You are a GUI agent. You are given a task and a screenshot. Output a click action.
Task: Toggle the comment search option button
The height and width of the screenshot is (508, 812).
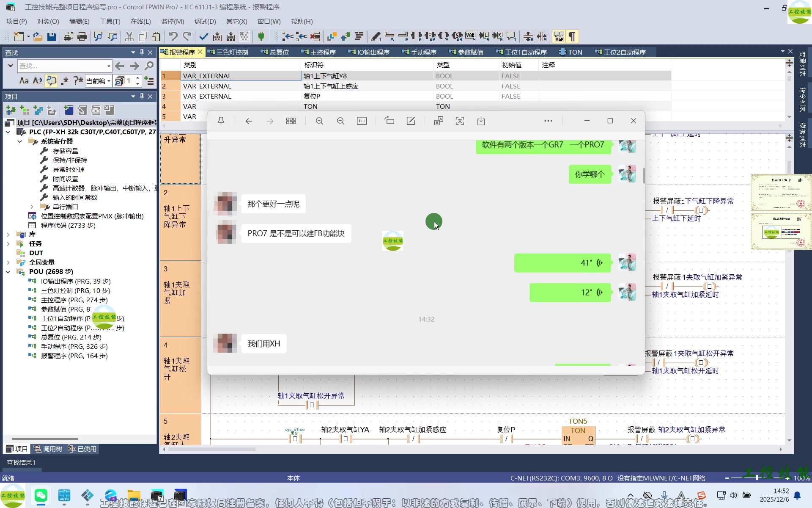[51, 81]
